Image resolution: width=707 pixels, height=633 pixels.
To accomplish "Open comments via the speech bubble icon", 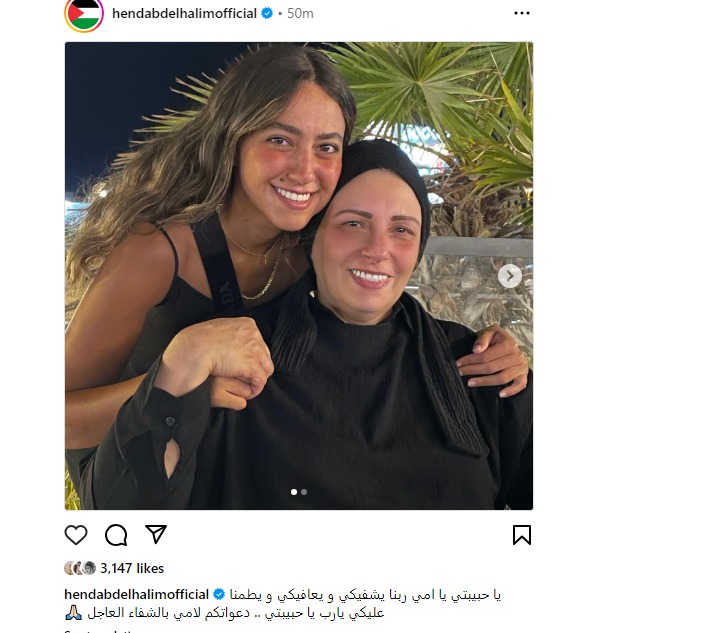I will [x=116, y=535].
